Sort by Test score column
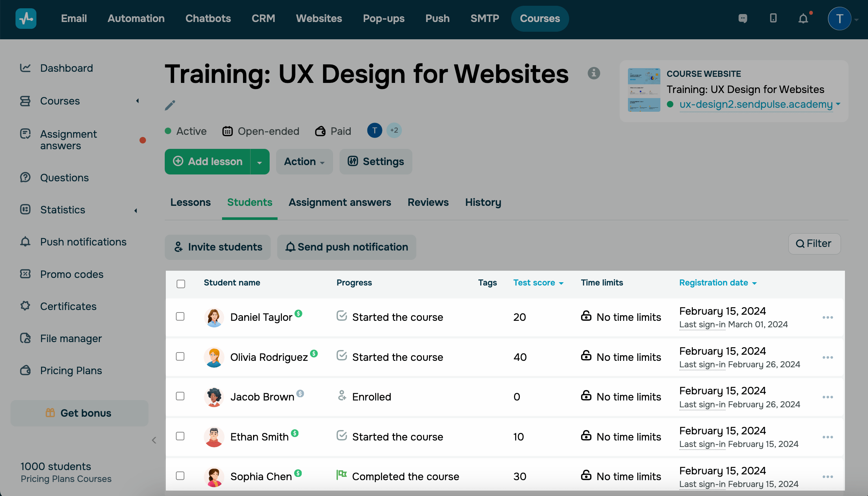 click(538, 283)
